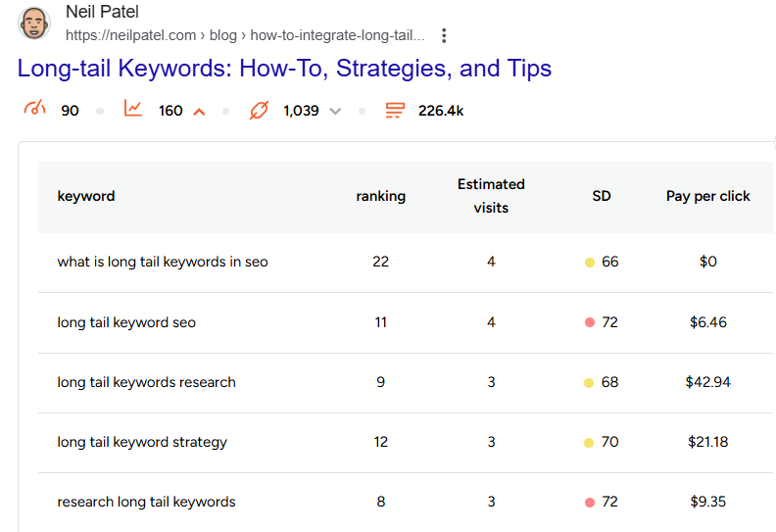Viewport: 776px width, 532px height.
Task: Expand the gray chevron next to 1,039
Action: (335, 112)
